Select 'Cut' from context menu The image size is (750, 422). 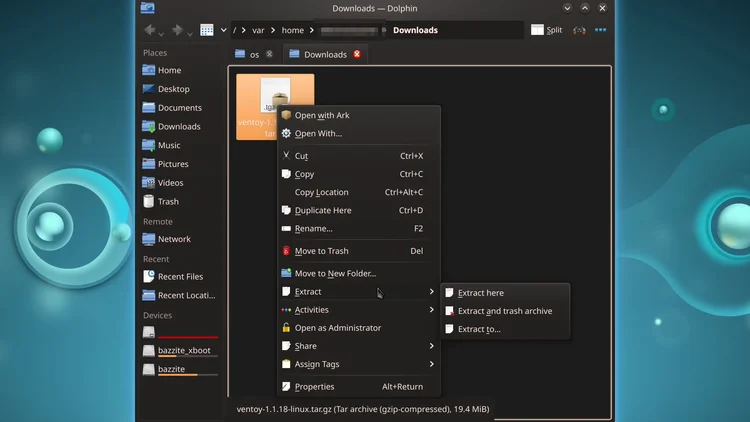click(x=359, y=156)
